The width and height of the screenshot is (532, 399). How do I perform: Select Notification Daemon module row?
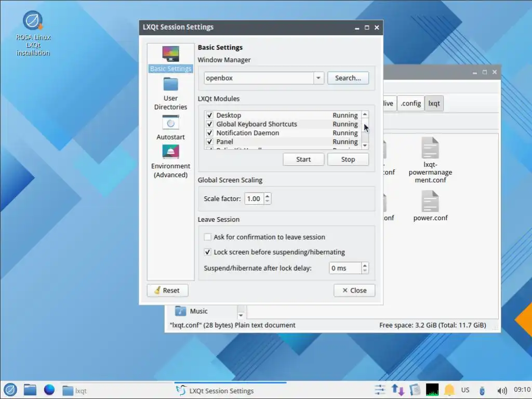(282, 133)
